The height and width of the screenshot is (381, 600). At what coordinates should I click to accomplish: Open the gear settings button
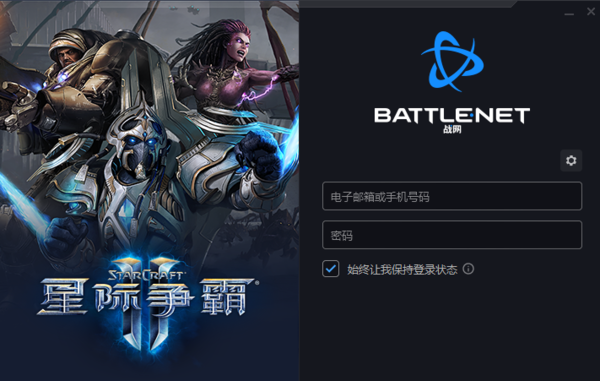tap(571, 160)
